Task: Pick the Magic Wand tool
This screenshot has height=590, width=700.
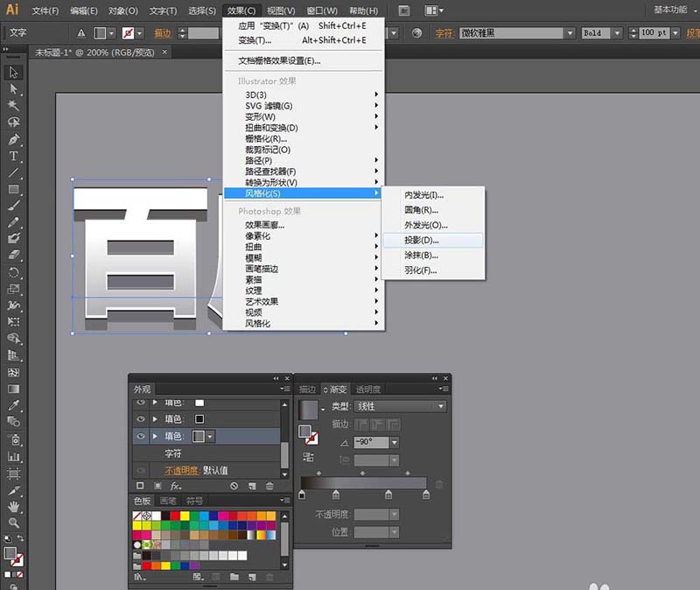Action: 13,105
